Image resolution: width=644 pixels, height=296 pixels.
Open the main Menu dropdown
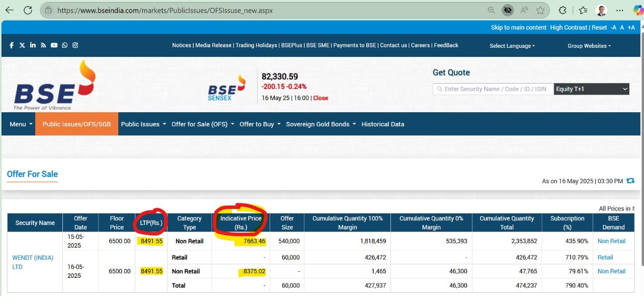(x=21, y=124)
